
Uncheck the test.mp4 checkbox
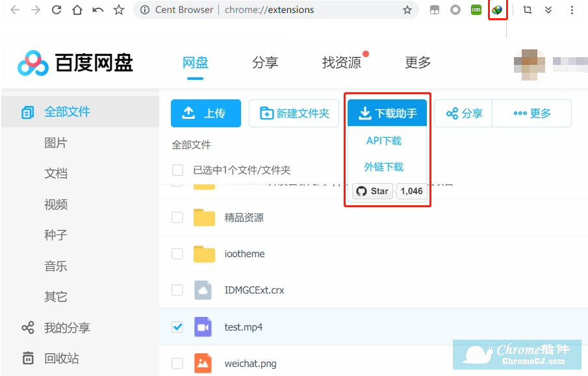tap(177, 327)
